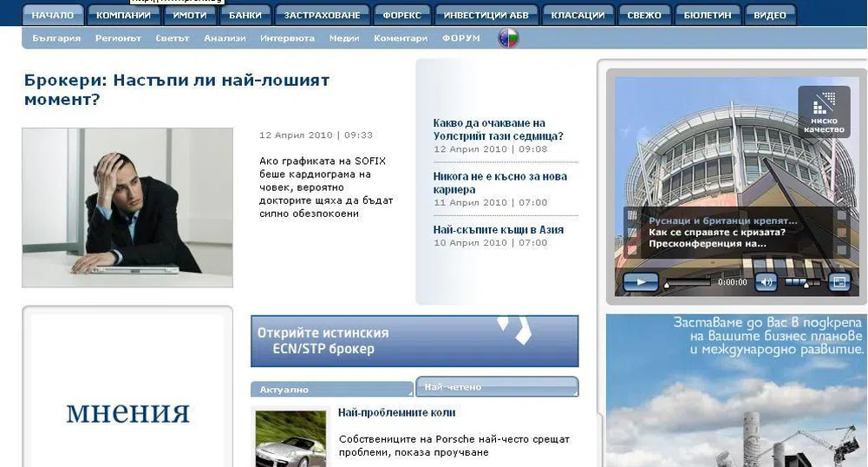
Task: Open 'Най-проблемните коли' article
Action: (397, 412)
